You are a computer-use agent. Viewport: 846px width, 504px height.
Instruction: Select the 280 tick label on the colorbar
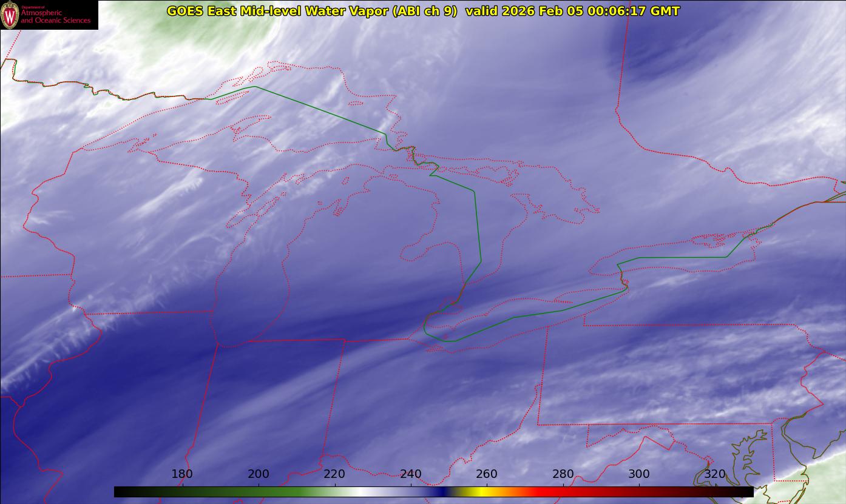pyautogui.click(x=563, y=474)
